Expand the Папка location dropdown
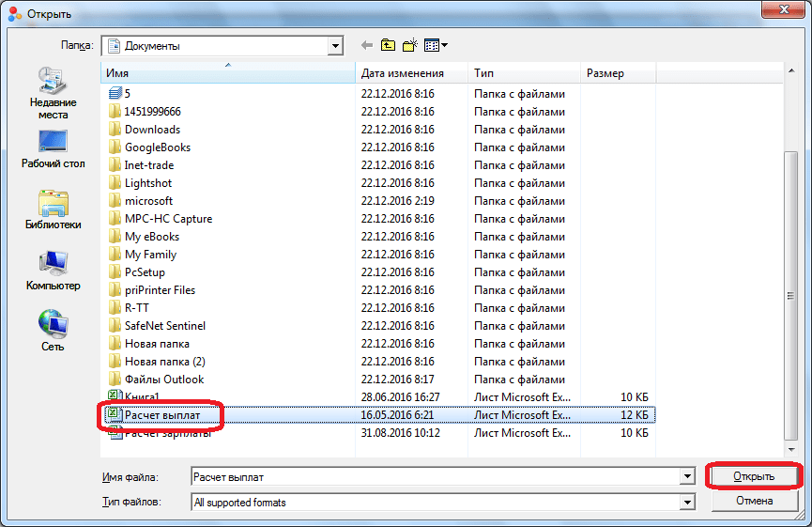Image resolution: width=812 pixels, height=527 pixels. click(x=335, y=45)
